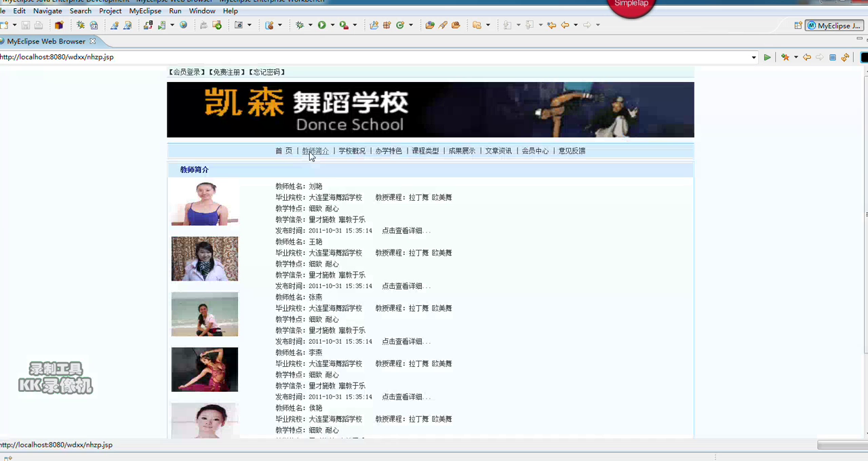The height and width of the screenshot is (461, 868).
Task: Open the camera snapshot dropdown arrow
Action: click(250, 25)
